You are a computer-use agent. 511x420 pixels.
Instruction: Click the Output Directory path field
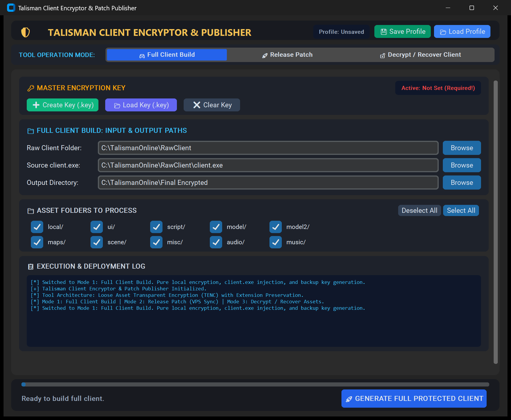click(268, 183)
